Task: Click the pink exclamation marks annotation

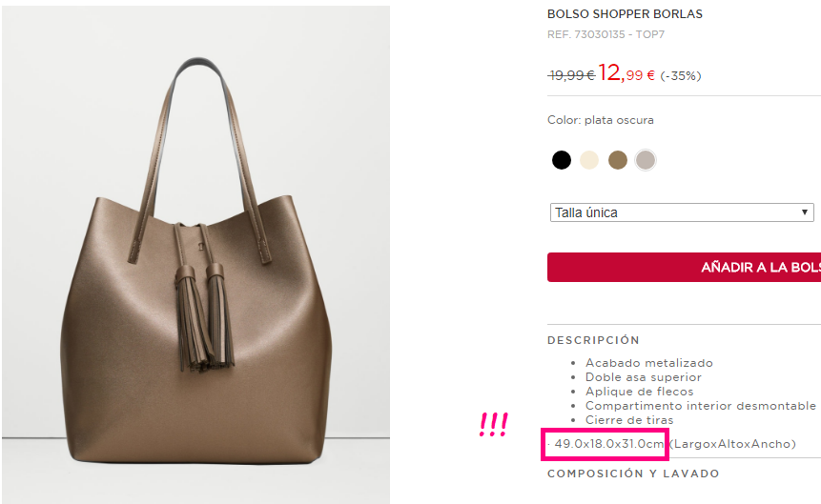Action: point(493,425)
